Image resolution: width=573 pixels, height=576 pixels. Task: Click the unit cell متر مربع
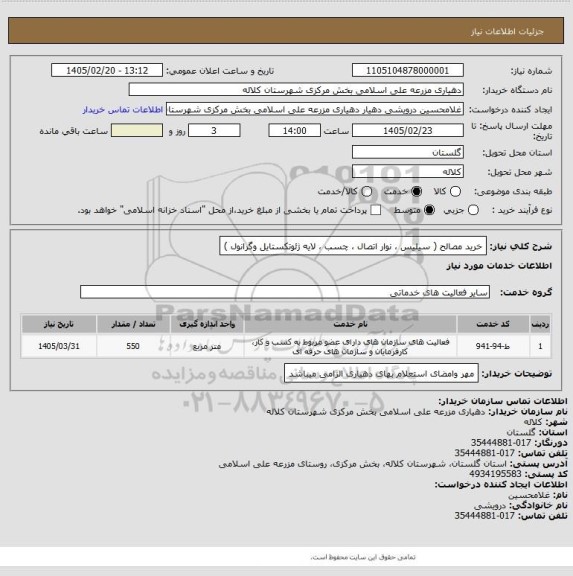tap(207, 346)
